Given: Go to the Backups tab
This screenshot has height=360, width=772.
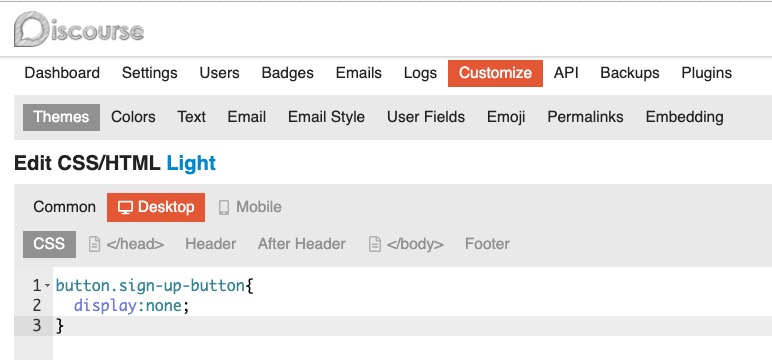Looking at the screenshot, I should click(x=630, y=73).
